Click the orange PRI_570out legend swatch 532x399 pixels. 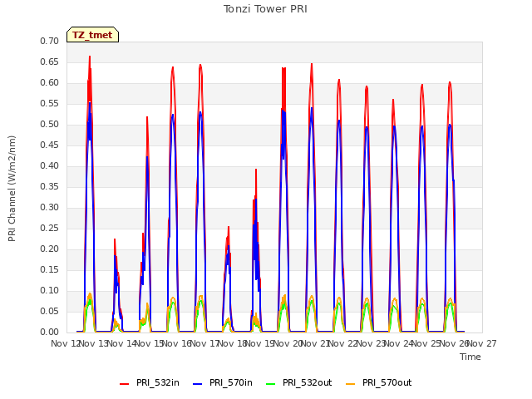350,384
